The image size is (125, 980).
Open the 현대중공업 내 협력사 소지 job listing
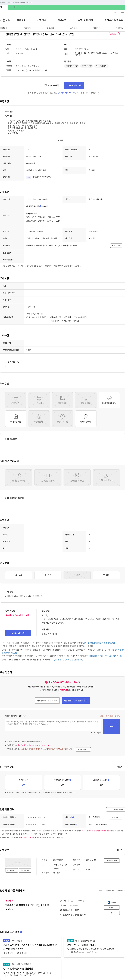(27, 907)
